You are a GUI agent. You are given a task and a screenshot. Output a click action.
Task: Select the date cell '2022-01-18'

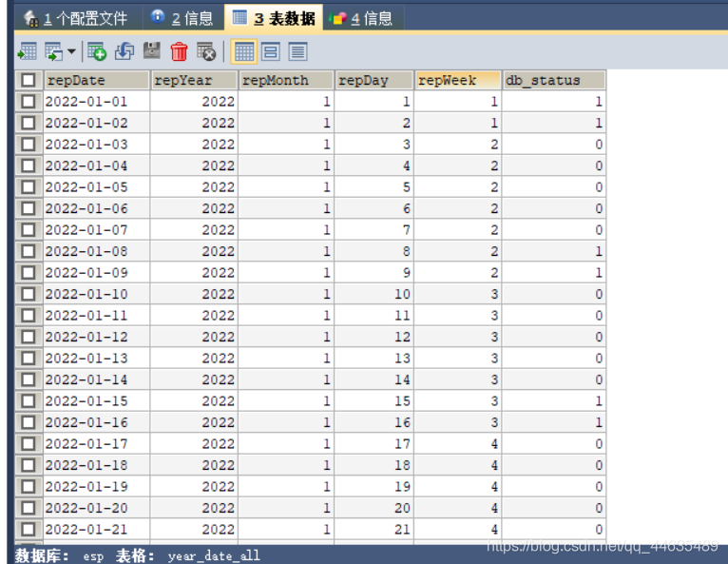tap(97, 464)
